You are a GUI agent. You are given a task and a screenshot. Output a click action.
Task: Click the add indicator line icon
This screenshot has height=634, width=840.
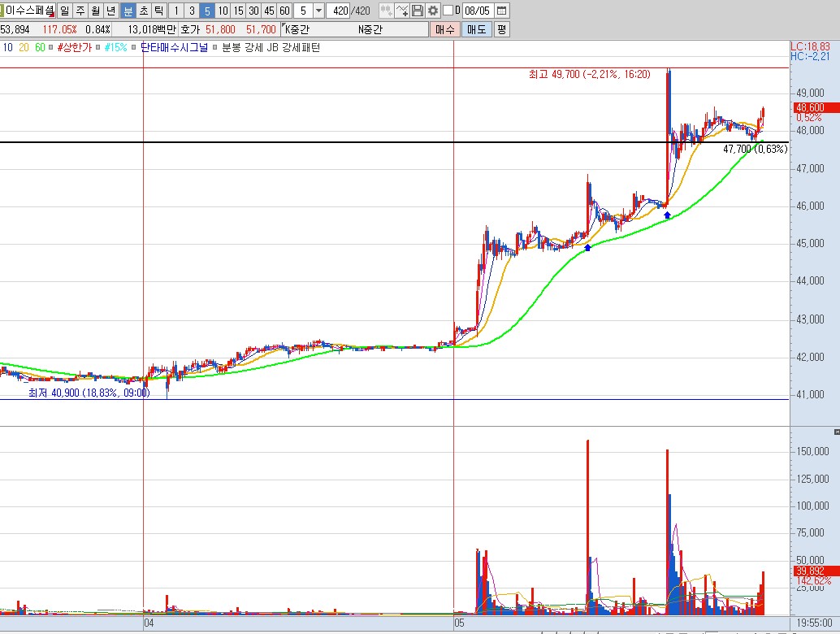point(402,11)
